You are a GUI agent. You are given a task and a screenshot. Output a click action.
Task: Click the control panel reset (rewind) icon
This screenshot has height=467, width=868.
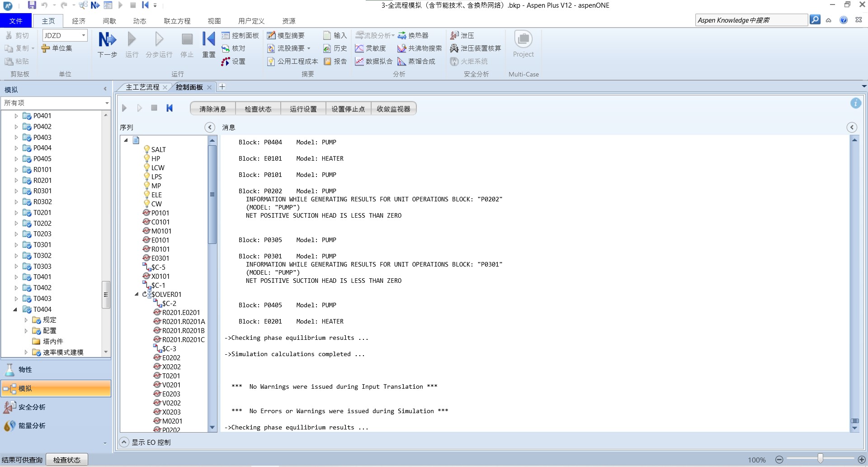pyautogui.click(x=170, y=108)
